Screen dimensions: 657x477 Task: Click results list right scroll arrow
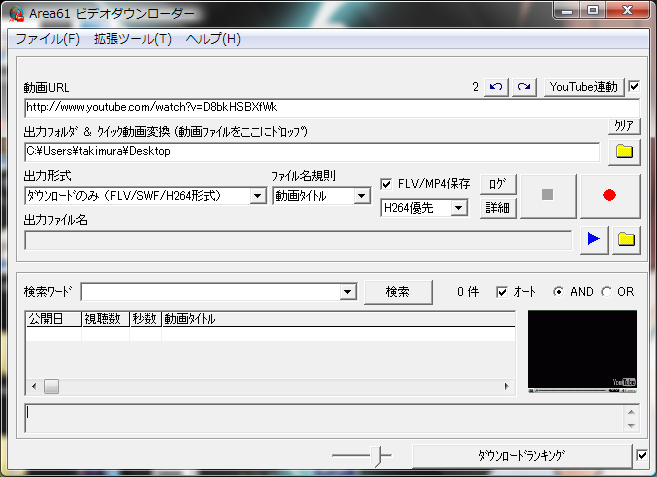click(x=507, y=386)
